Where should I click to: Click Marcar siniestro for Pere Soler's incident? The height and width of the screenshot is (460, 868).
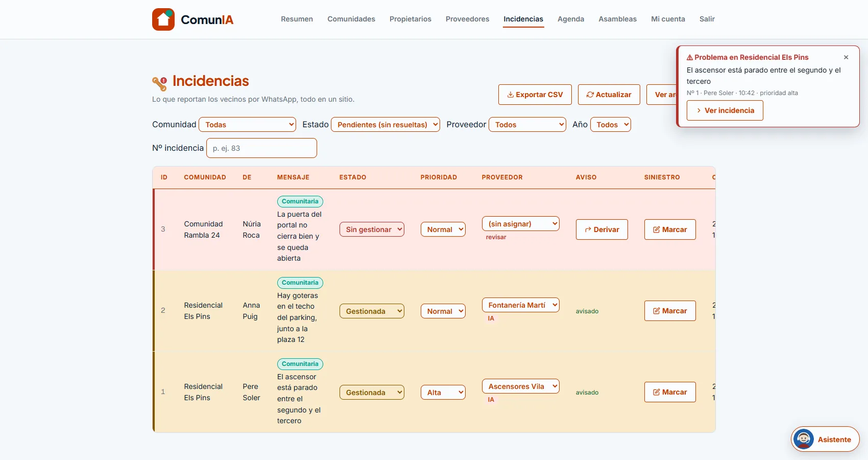click(x=670, y=392)
